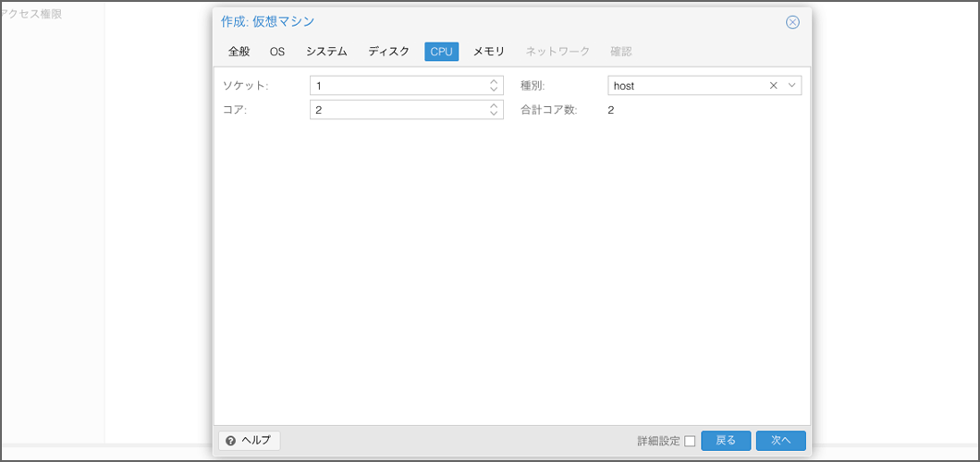The height and width of the screenshot is (462, 980).
Task: Focus the 種別 host text field
Action: coord(686,86)
